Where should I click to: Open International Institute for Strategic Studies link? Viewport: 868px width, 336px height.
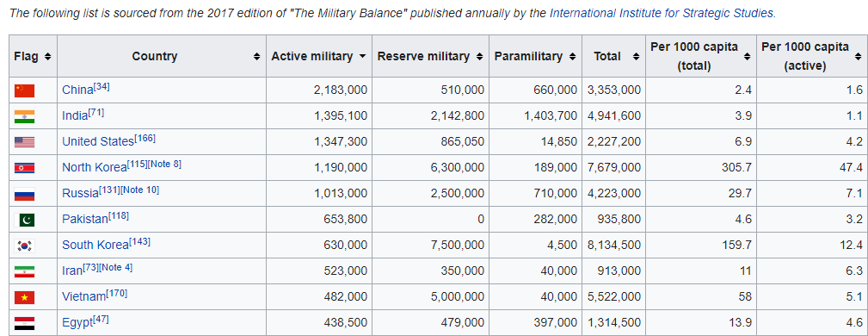[x=662, y=13]
